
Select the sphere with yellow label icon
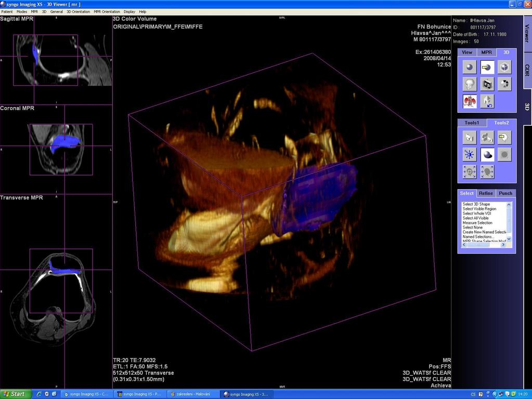pos(487,67)
